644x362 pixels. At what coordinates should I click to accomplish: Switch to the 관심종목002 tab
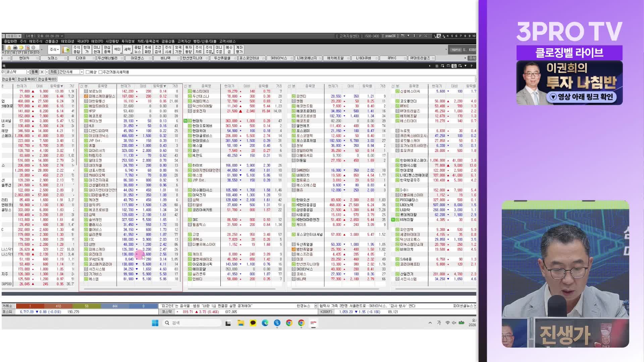point(26,79)
